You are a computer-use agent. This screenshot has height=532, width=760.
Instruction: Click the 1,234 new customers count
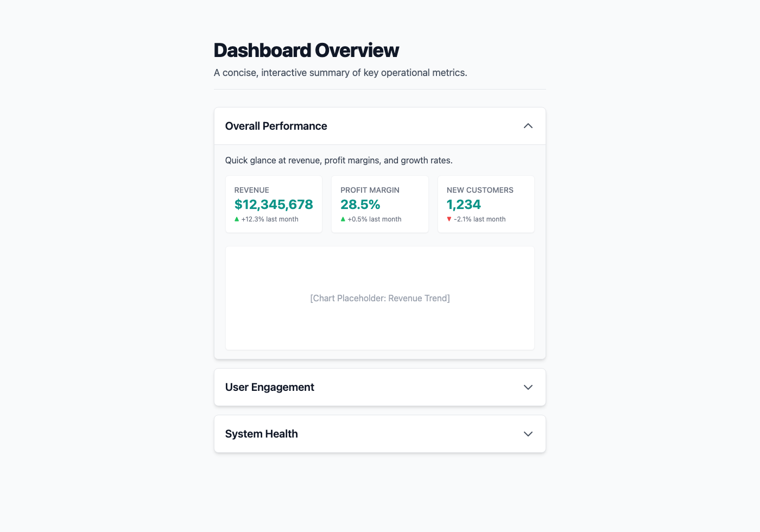(464, 205)
